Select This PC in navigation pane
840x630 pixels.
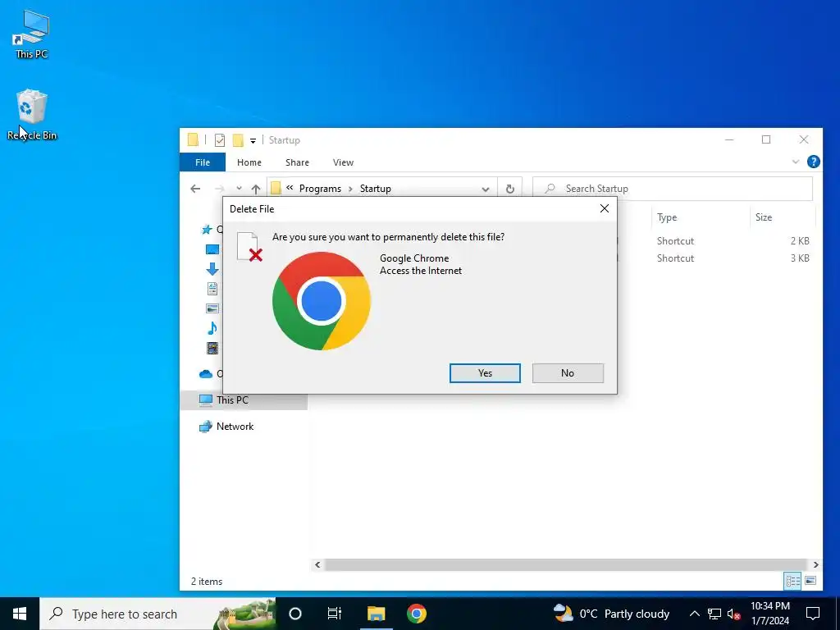(232, 400)
